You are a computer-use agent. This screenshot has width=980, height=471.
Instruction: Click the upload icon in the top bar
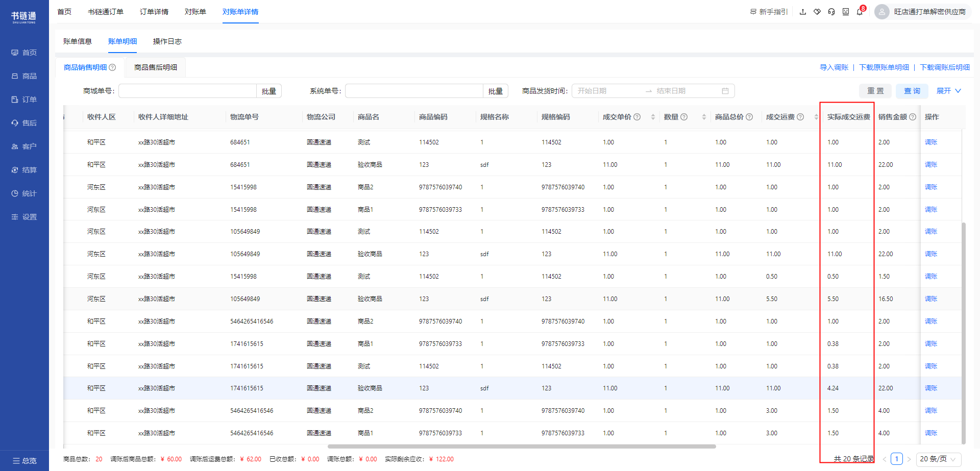[x=803, y=12]
